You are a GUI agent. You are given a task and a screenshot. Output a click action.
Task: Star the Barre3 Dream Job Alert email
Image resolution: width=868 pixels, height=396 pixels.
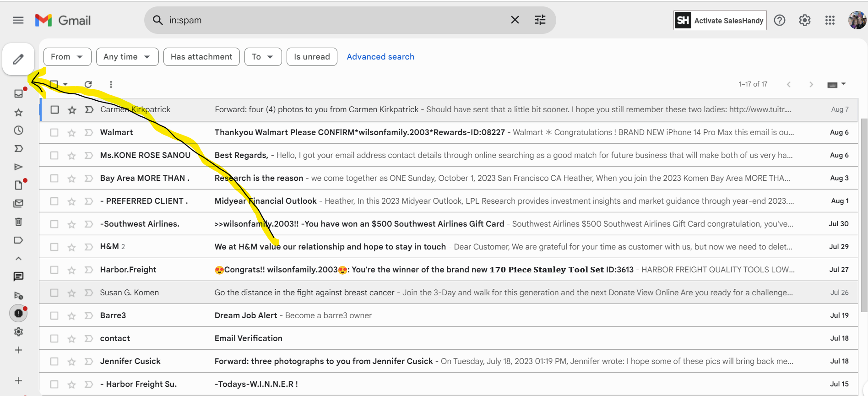(x=71, y=315)
